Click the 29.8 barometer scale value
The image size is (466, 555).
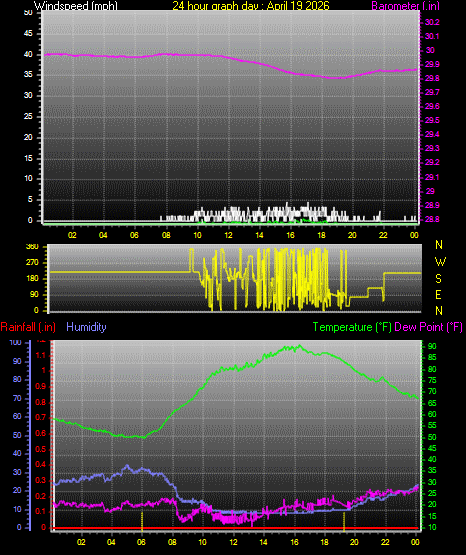[x=432, y=78]
